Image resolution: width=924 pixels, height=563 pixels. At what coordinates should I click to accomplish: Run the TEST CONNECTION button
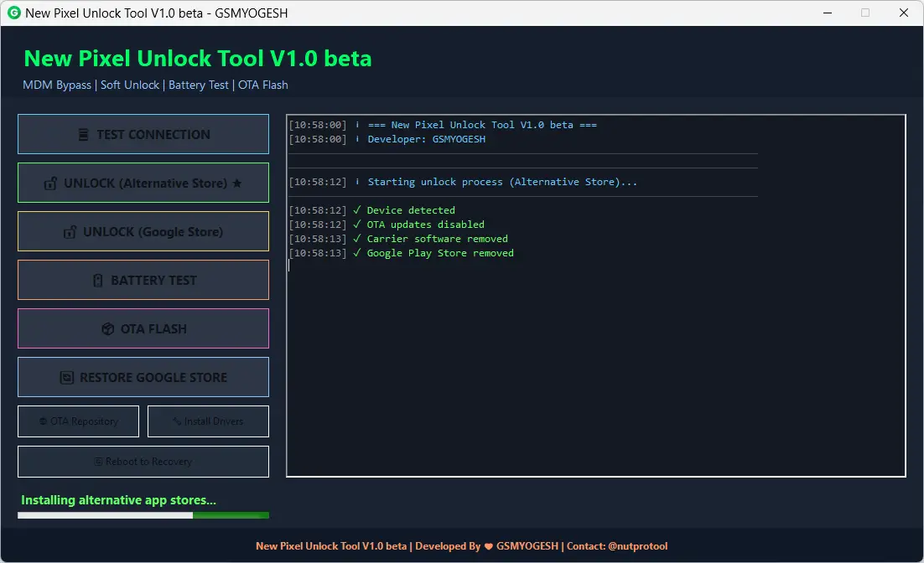143,134
